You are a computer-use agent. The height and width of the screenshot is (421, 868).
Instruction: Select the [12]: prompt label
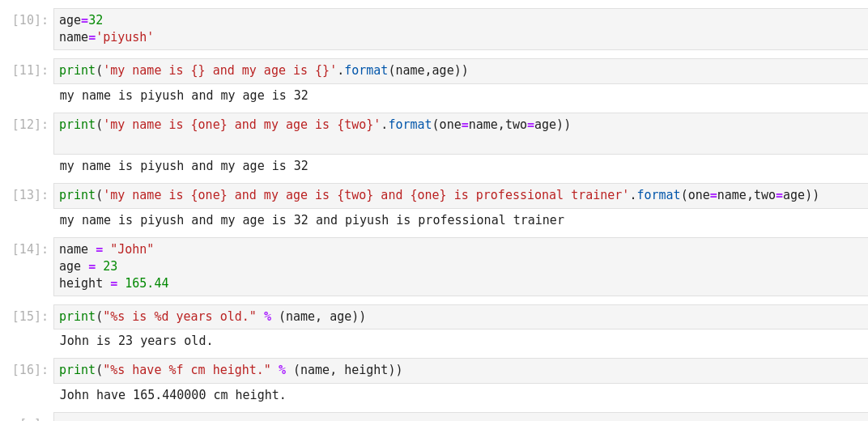coord(30,125)
